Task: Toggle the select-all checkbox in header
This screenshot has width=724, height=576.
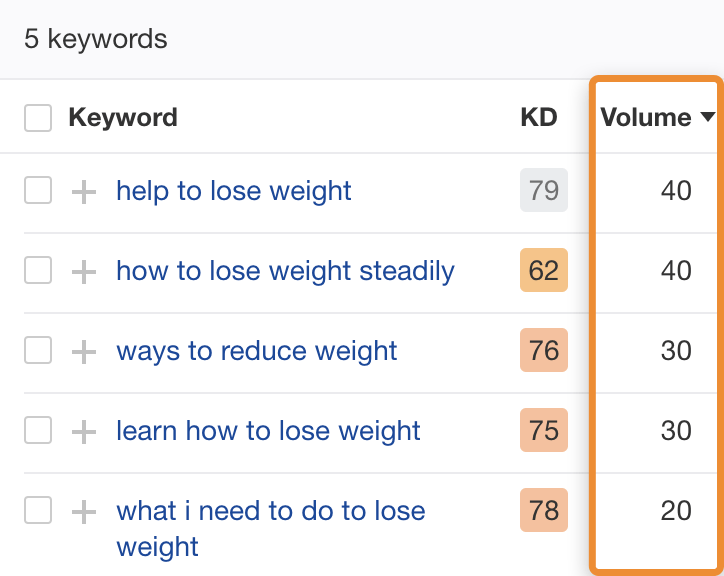Action: pos(38,118)
